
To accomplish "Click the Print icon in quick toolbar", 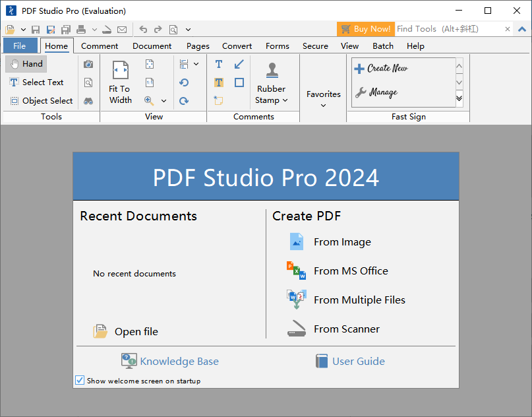I will (81, 30).
